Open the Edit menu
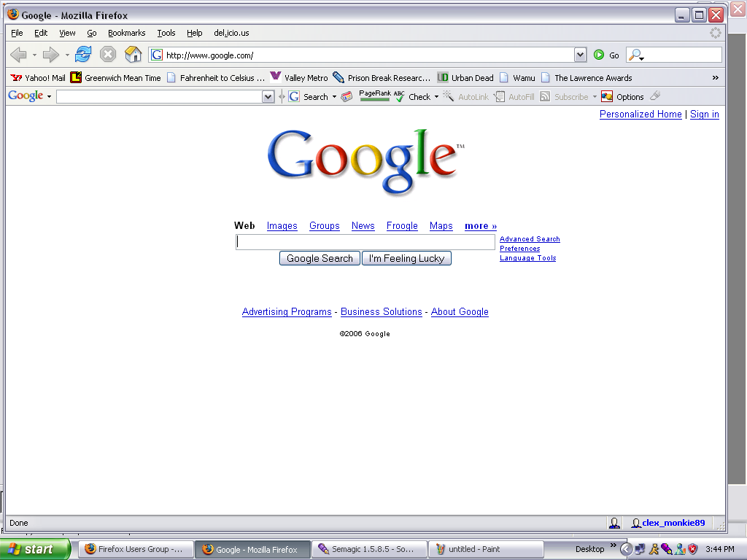This screenshot has width=747, height=560. 41,33
